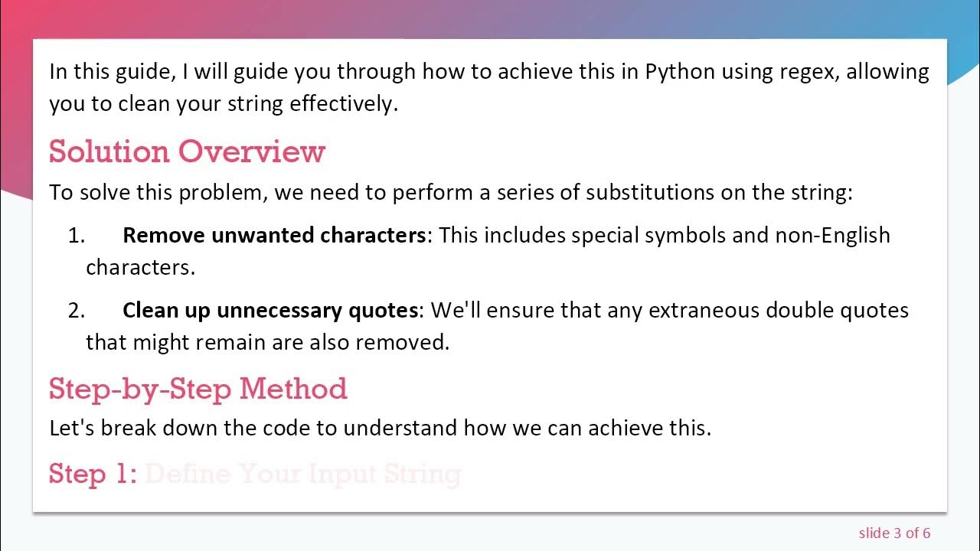Click the "Let's break down the code" sentence
Screen dimensions: 980x551
pos(380,427)
